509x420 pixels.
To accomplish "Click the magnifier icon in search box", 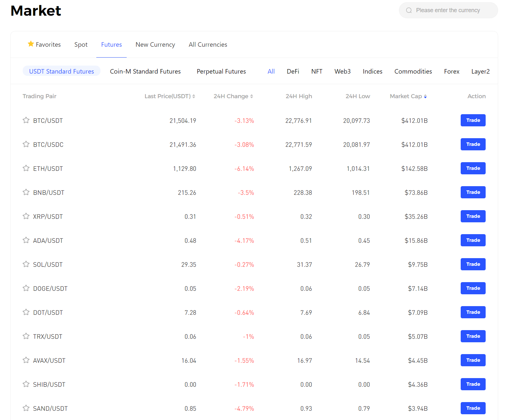I will point(409,11).
